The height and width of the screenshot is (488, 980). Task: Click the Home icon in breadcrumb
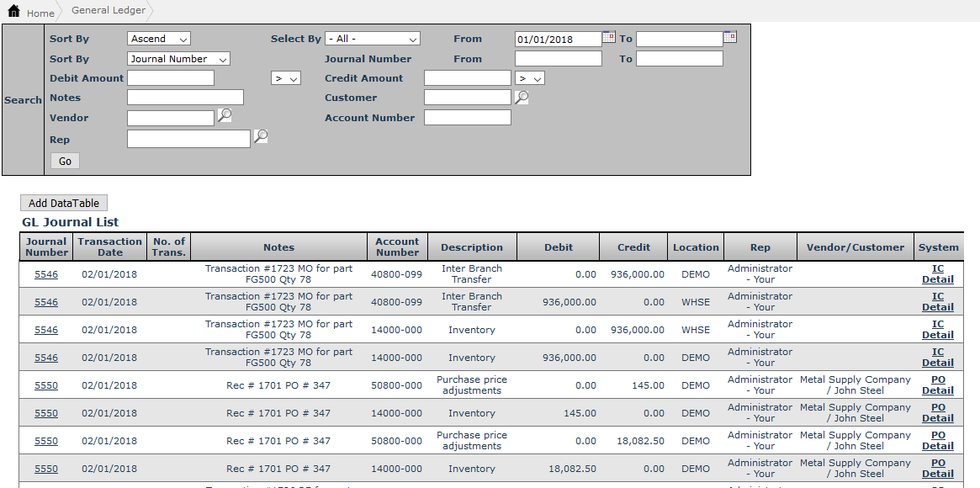[13, 12]
